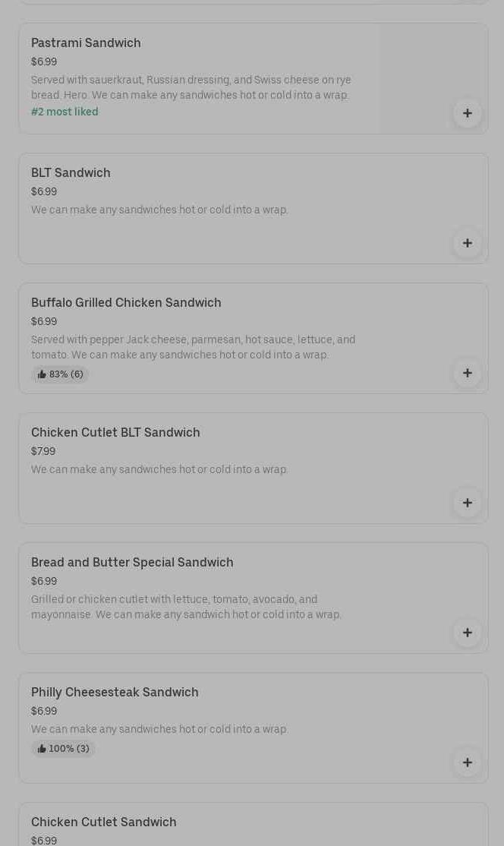Click the 83% thumbs-up rating badge
Image resolution: width=504 pixels, height=846 pixels.
[60, 374]
